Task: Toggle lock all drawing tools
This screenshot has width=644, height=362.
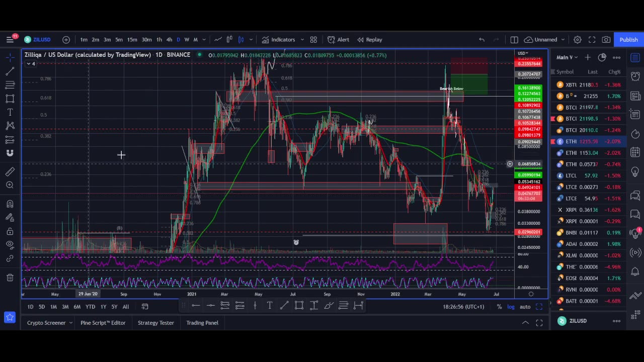Action: [10, 231]
